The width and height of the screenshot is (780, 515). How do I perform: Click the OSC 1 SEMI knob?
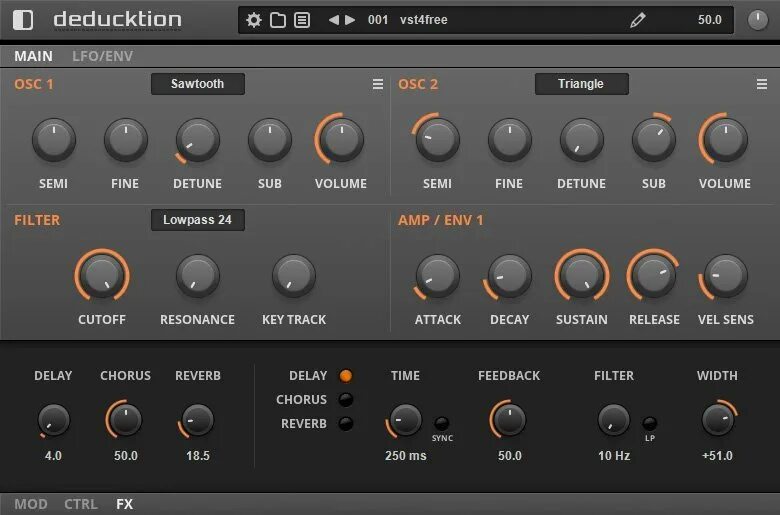pos(54,140)
